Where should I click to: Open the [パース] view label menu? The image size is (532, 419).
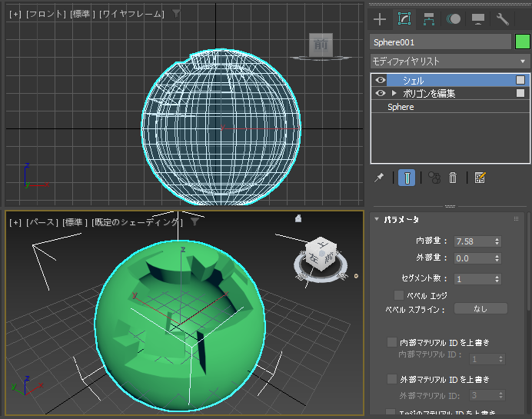(x=42, y=222)
